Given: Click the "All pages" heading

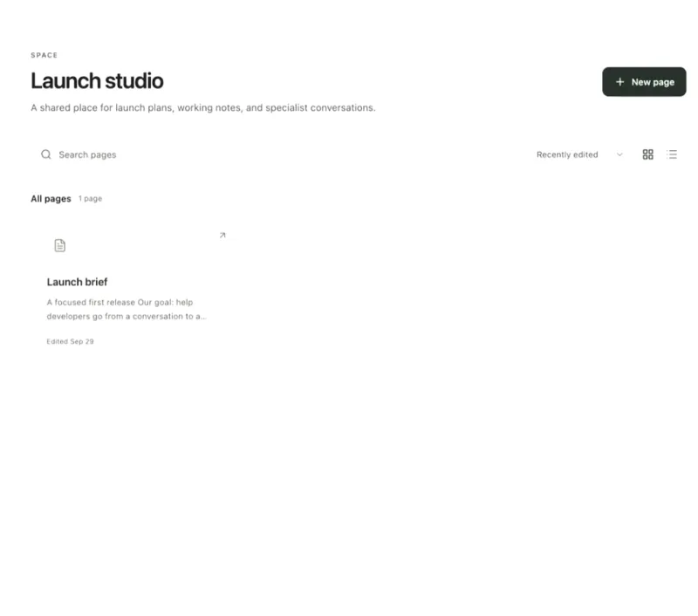Looking at the screenshot, I should pos(51,199).
